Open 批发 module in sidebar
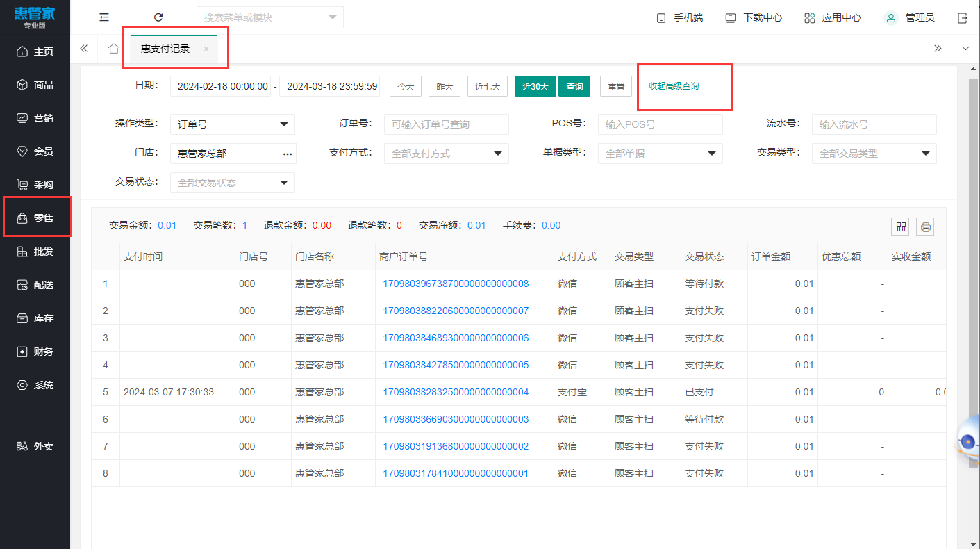Viewport: 980px width, 549px height. [x=35, y=252]
